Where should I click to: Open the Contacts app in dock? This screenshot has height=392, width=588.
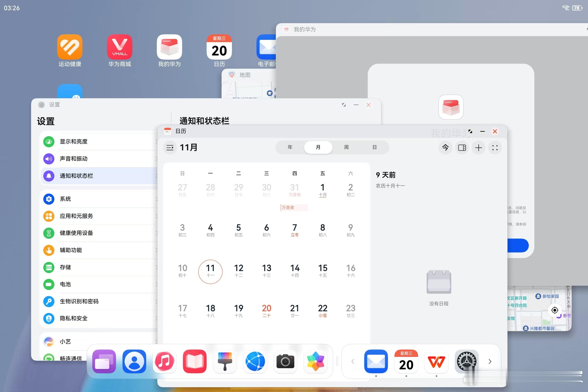(x=134, y=361)
